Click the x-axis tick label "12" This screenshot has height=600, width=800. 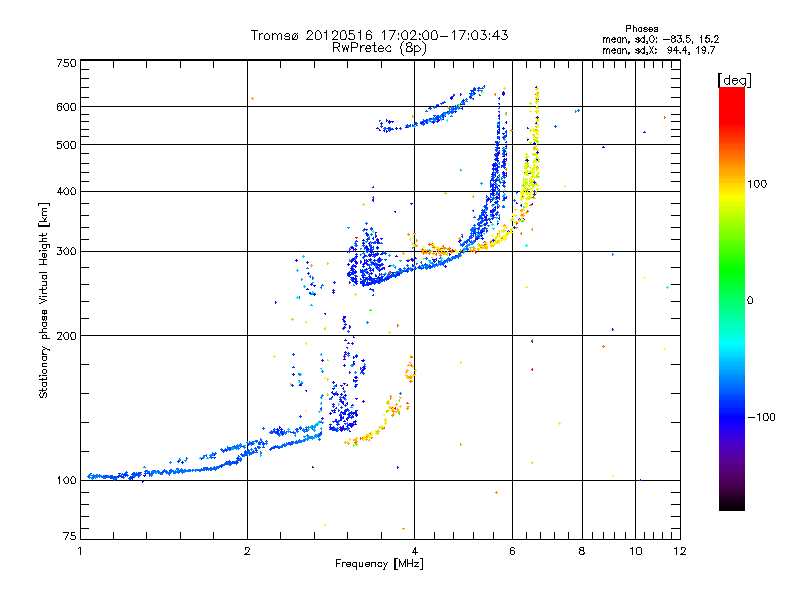(x=680, y=551)
